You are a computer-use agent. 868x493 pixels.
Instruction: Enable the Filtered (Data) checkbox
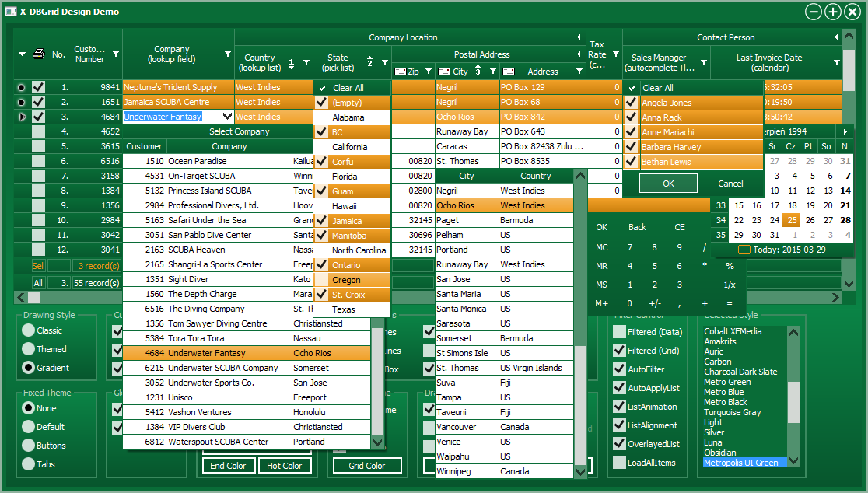click(x=619, y=332)
